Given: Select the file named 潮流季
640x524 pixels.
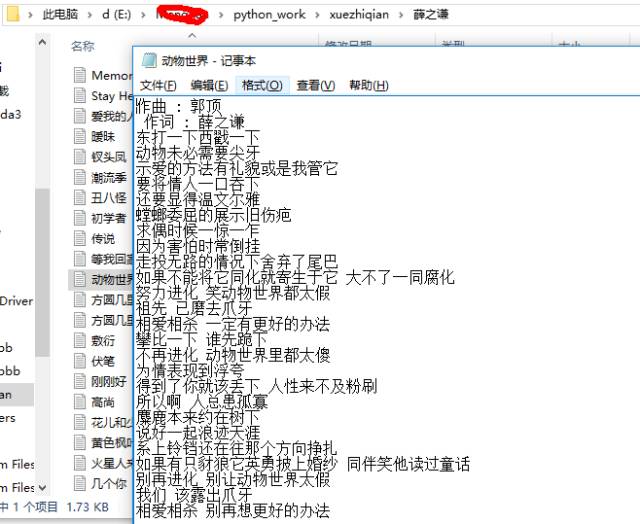Looking at the screenshot, I should point(109,177).
